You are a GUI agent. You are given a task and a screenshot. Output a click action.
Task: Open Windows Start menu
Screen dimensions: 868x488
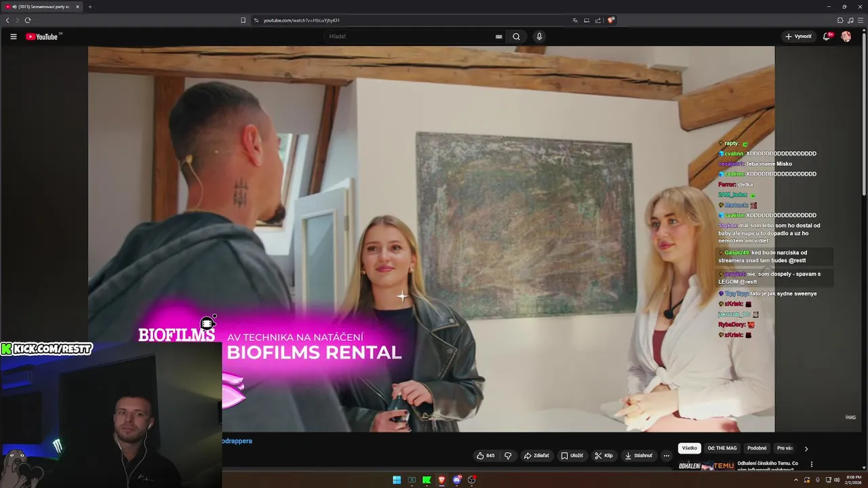[397, 480]
